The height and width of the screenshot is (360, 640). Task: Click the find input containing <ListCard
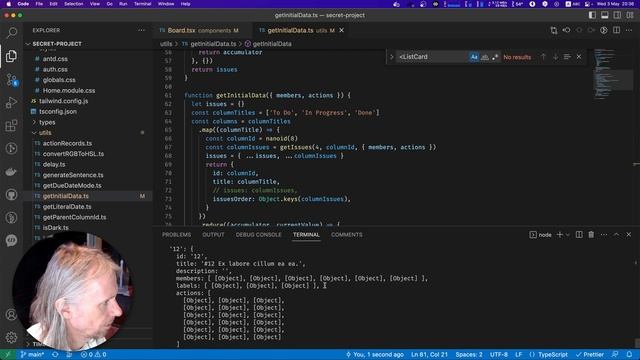click(x=432, y=57)
